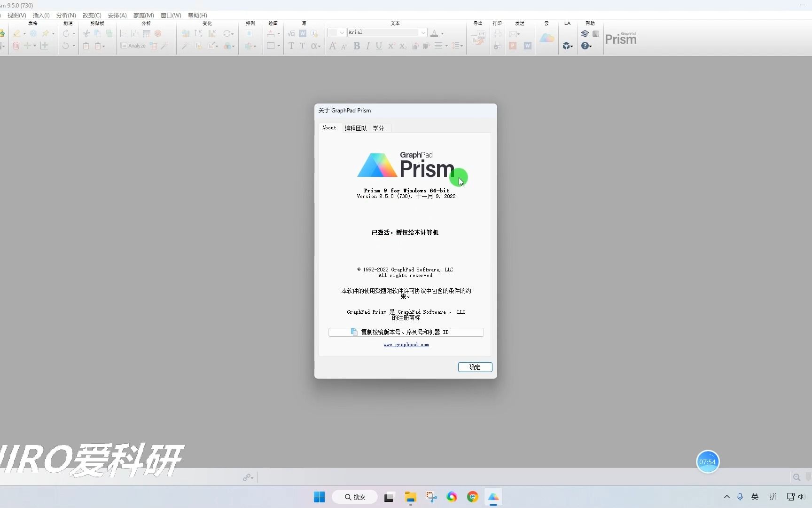Viewport: 812px width, 508px height.
Task: Switch to the 学分 tab
Action: pyautogui.click(x=378, y=128)
